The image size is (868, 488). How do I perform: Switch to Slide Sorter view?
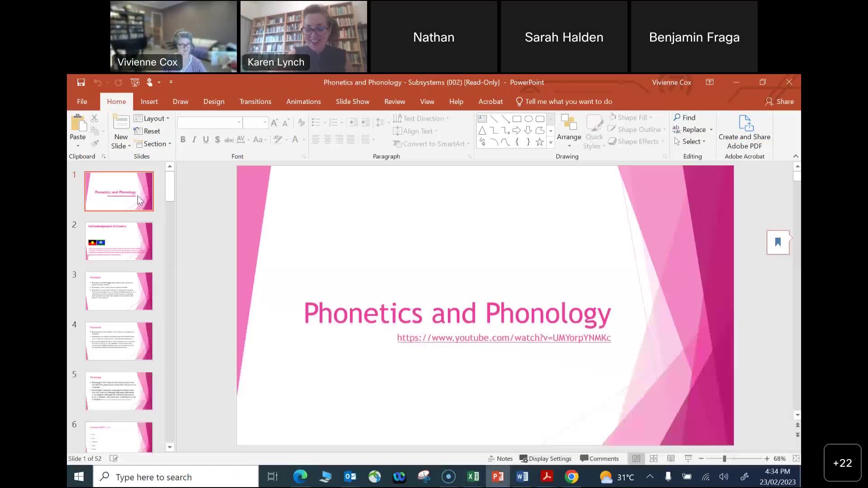[653, 458]
